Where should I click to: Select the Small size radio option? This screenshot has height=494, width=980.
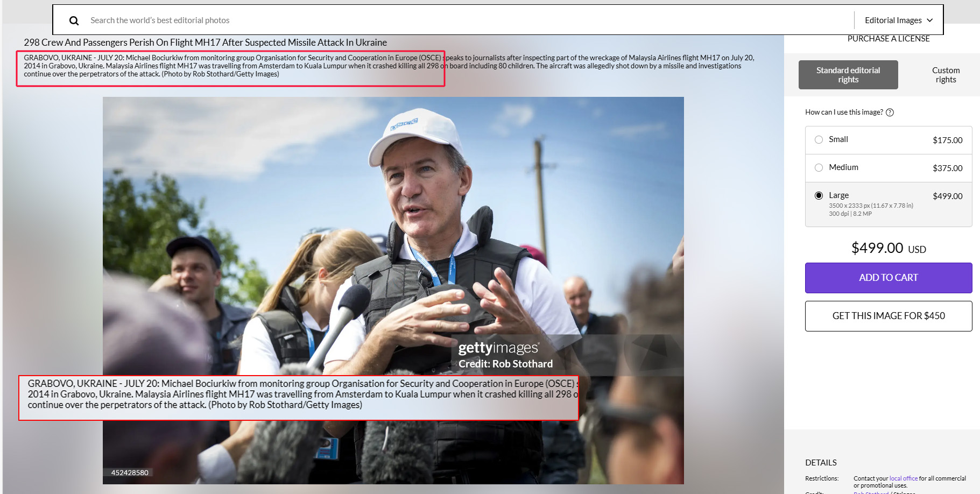(819, 139)
